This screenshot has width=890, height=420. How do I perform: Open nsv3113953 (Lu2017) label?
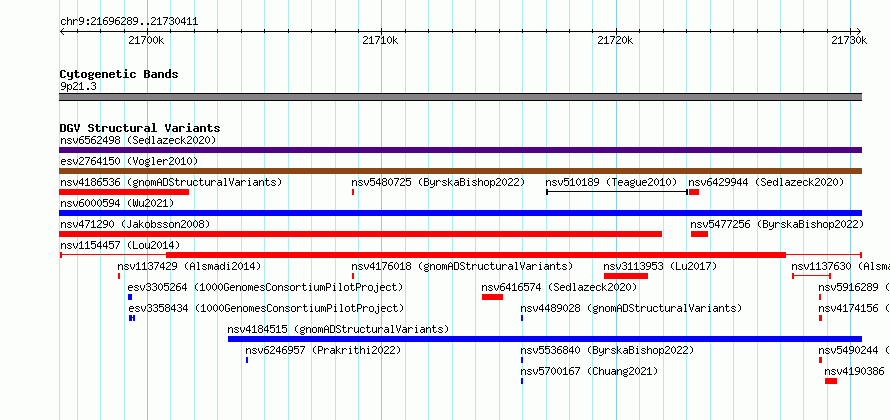tap(660, 266)
